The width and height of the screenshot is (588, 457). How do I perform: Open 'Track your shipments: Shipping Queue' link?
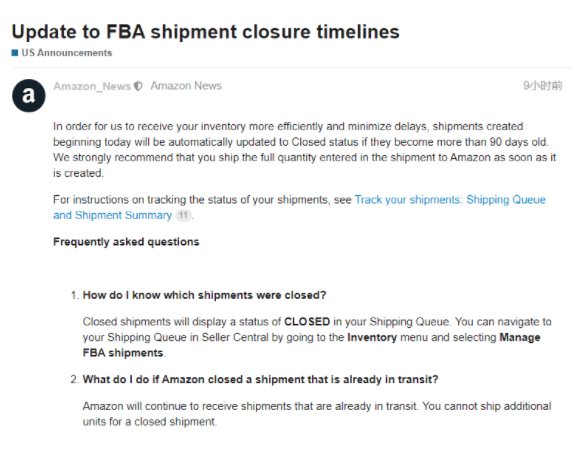click(450, 199)
